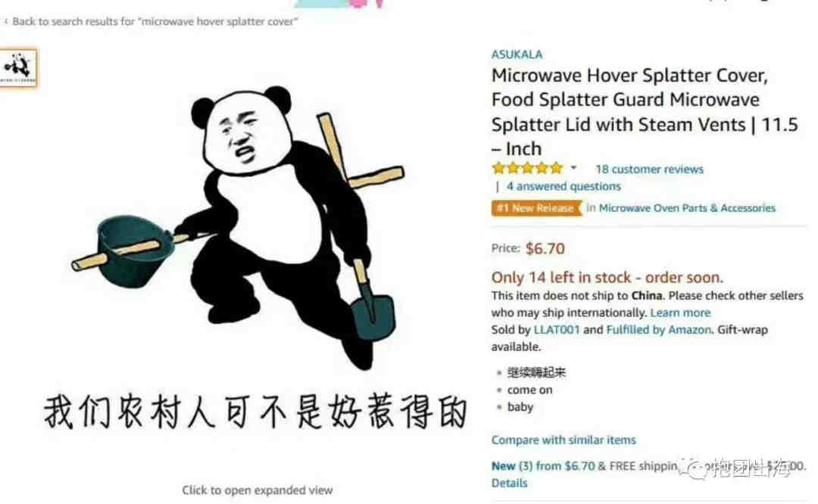Image resolution: width=818 pixels, height=504 pixels.
Task: Click the main panda product image
Action: pyautogui.click(x=240, y=229)
